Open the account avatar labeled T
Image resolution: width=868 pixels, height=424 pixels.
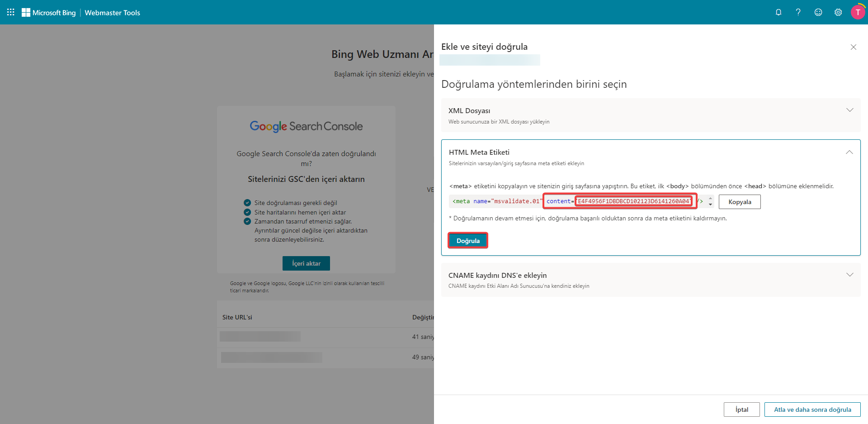pos(858,12)
